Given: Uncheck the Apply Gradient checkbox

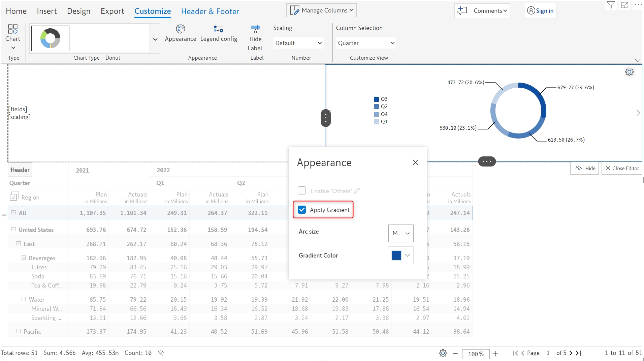Looking at the screenshot, I should pos(302,210).
